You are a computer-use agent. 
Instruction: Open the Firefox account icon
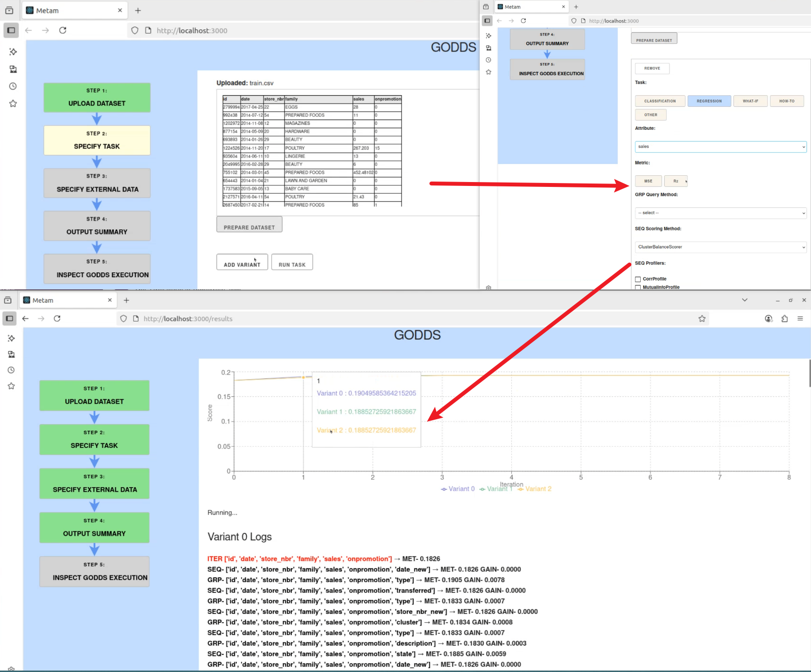pos(769,319)
